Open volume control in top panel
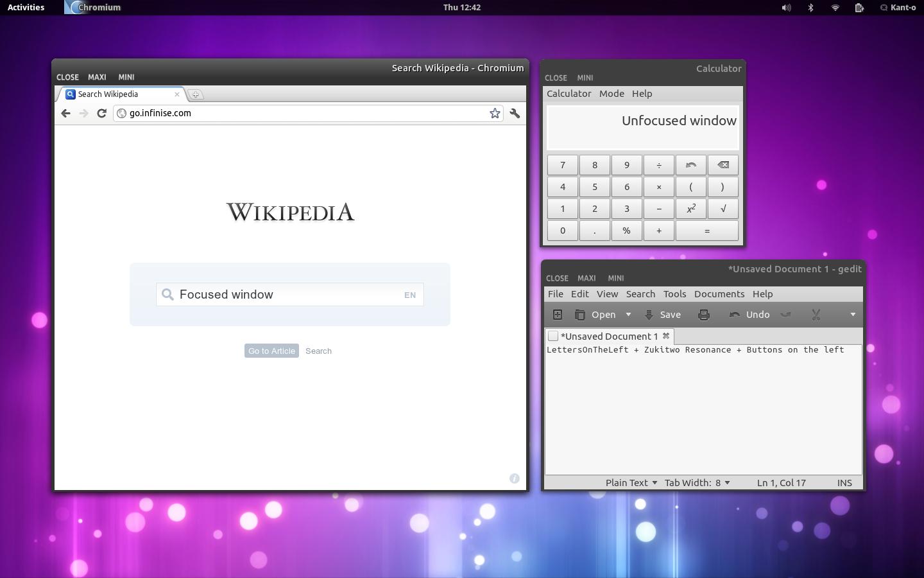This screenshot has height=578, width=924. click(x=786, y=8)
